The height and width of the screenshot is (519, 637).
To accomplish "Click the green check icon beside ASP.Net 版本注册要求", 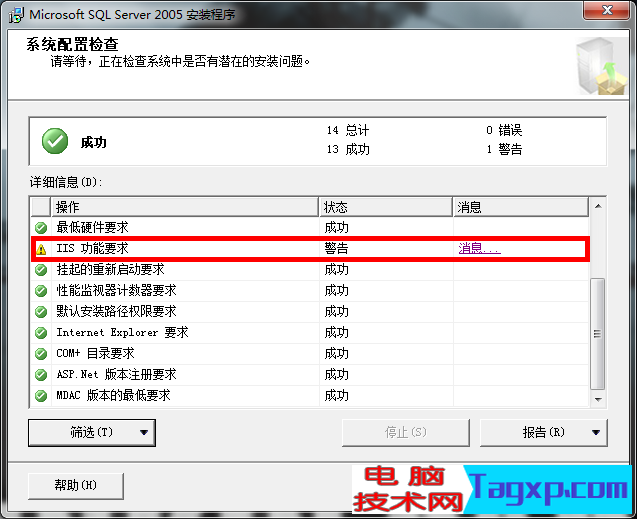I will pos(41,374).
